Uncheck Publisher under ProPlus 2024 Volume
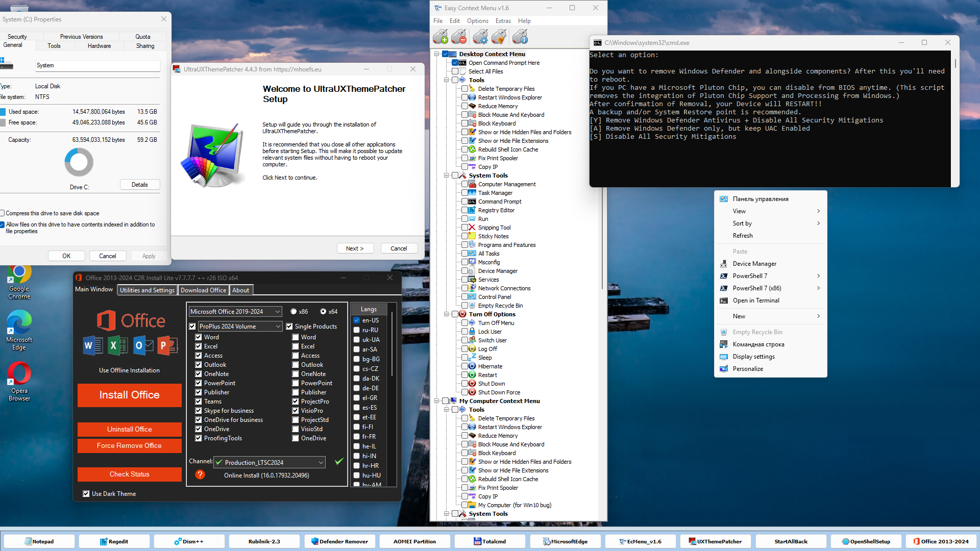Image resolution: width=980 pixels, height=551 pixels. [199, 392]
